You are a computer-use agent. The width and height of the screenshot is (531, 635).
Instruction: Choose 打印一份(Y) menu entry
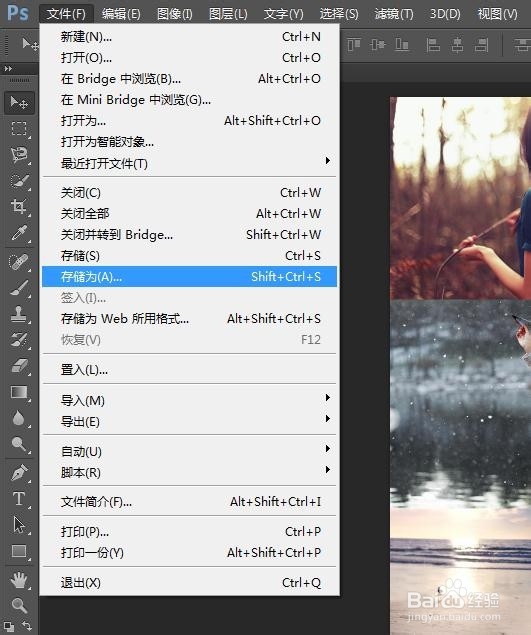coord(190,552)
